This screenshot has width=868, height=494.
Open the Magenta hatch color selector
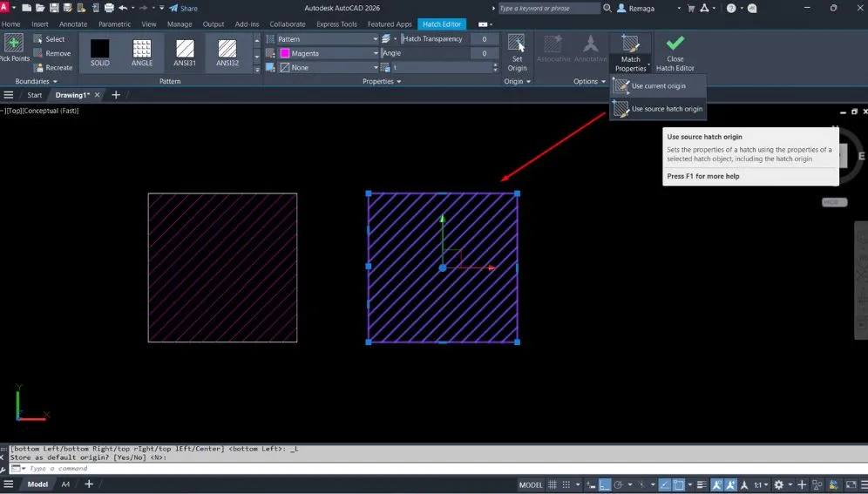(327, 53)
